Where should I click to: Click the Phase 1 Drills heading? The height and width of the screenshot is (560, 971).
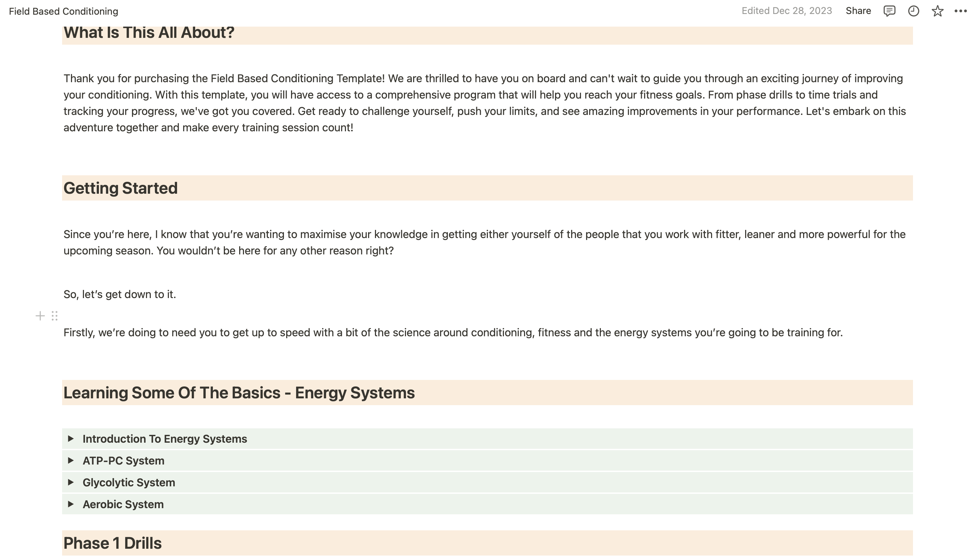112,543
